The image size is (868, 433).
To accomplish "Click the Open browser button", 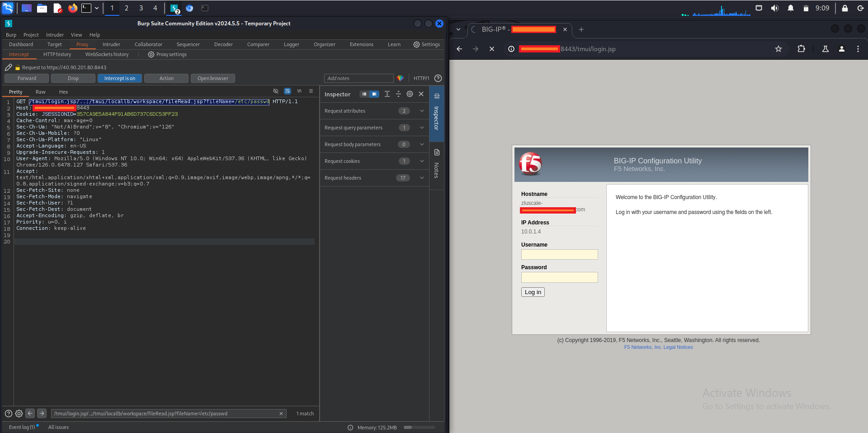I will 213,78.
